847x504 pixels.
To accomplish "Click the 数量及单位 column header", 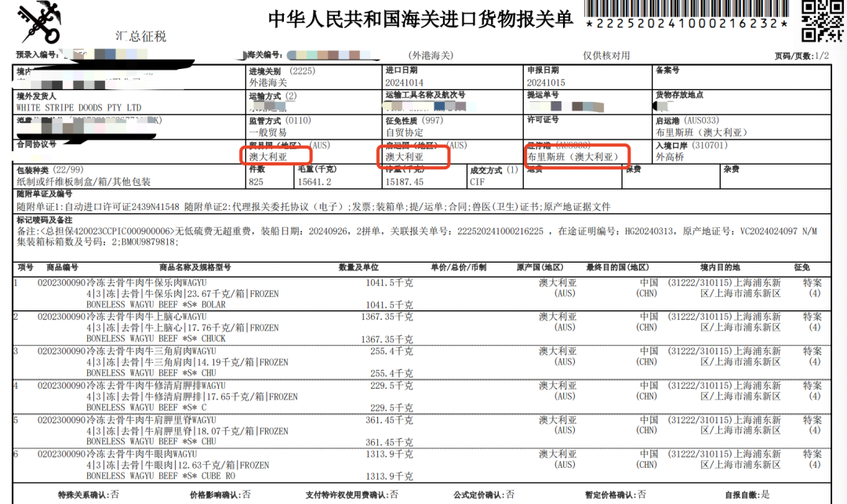I will 358,267.
